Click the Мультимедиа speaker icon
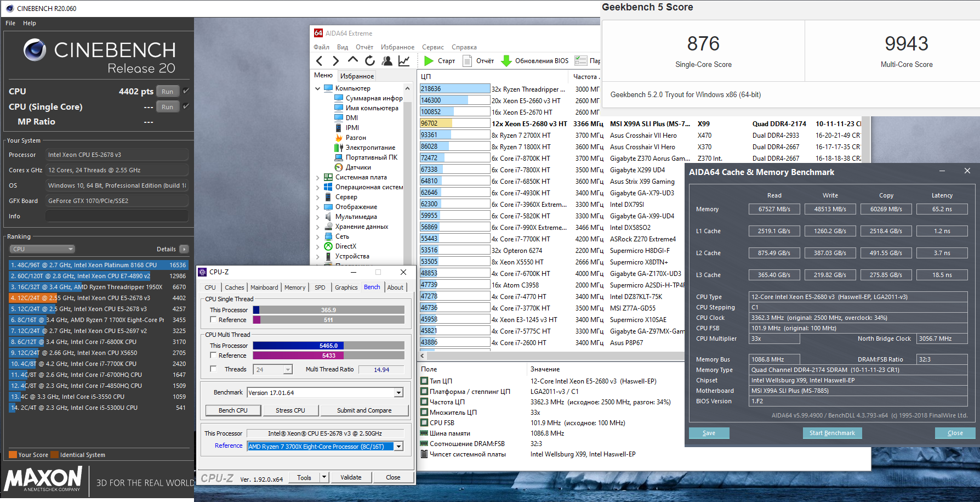The height and width of the screenshot is (502, 980). tap(328, 217)
